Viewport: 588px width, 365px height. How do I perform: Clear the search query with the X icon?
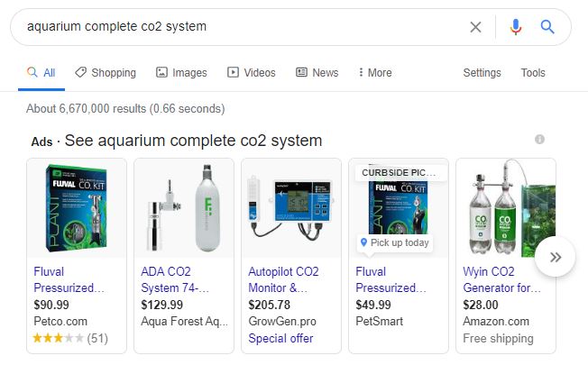coord(475,27)
